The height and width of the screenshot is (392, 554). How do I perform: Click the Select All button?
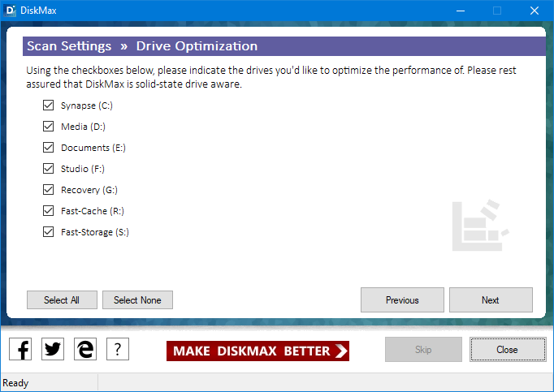(62, 299)
